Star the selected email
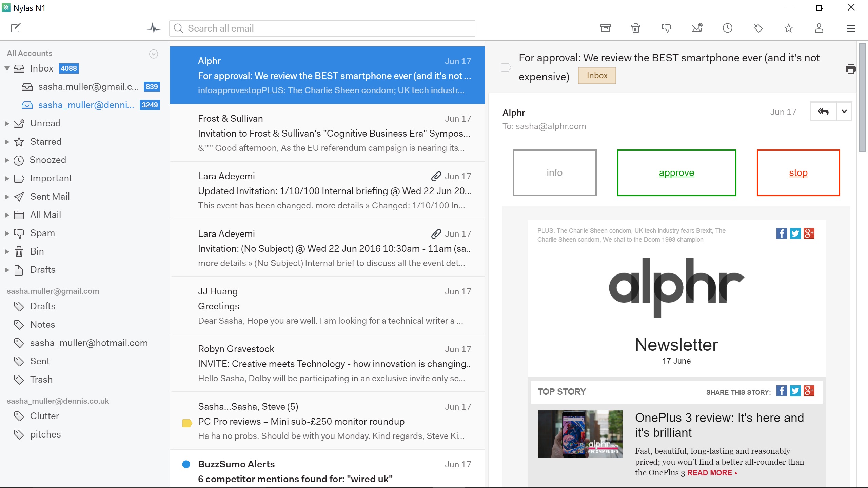Image resolution: width=868 pixels, height=488 pixels. point(788,28)
